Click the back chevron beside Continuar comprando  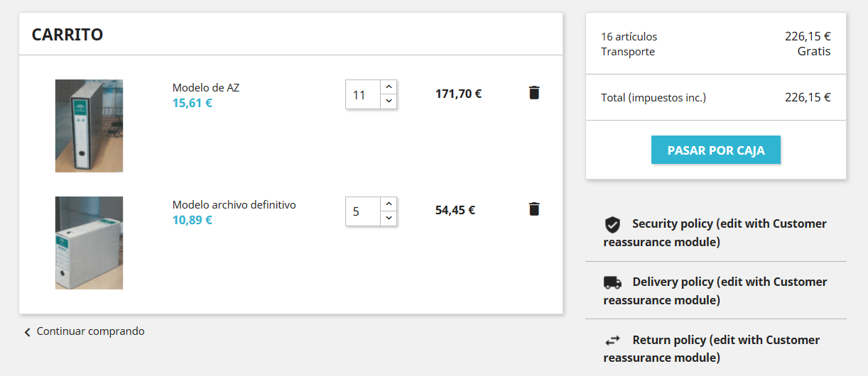(28, 332)
